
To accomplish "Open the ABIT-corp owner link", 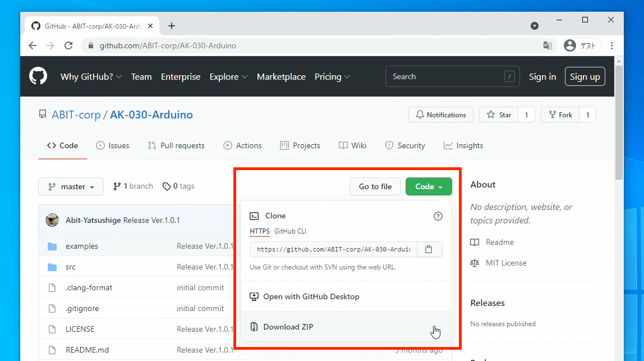I will [x=76, y=115].
